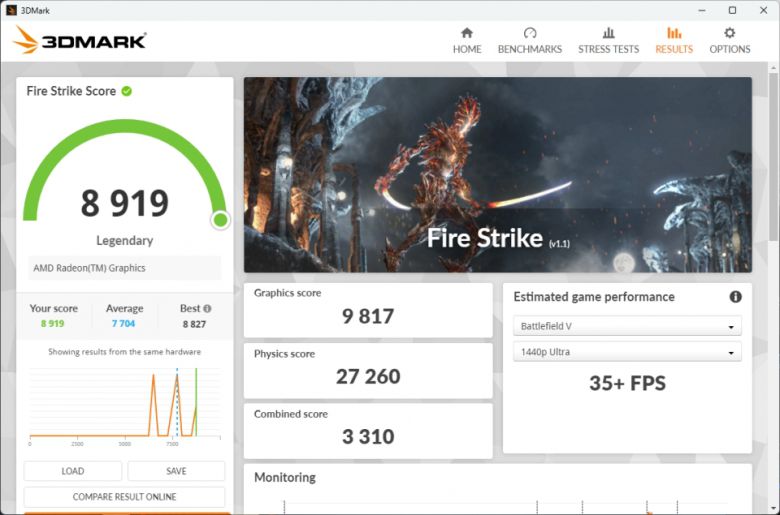Click the Stress Tests bar chart icon

pyautogui.click(x=608, y=33)
